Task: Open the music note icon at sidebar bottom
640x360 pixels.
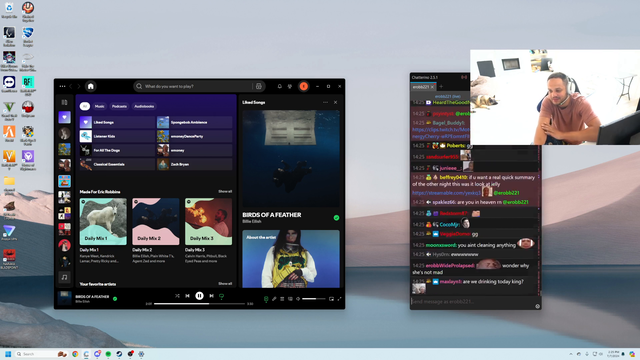Action: pyautogui.click(x=64, y=277)
